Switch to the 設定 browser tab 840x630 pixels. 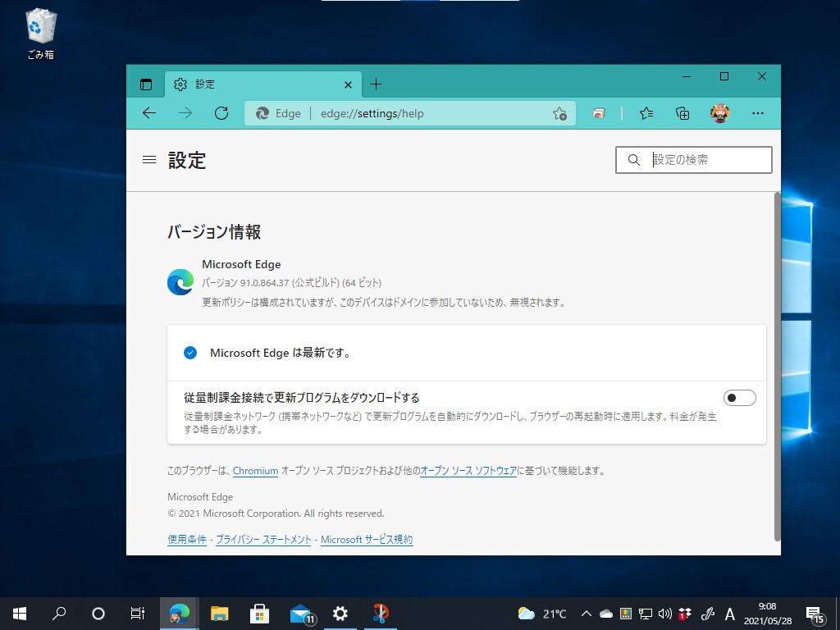[246, 84]
